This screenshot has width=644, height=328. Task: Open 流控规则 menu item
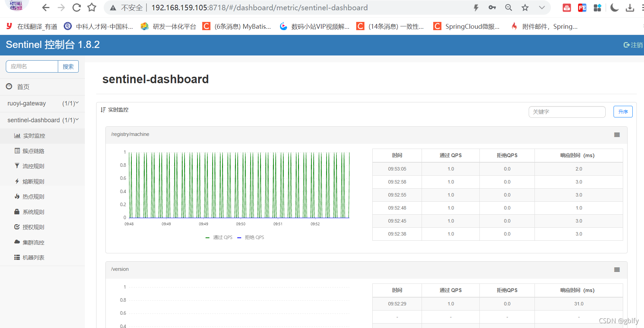[x=42, y=166]
